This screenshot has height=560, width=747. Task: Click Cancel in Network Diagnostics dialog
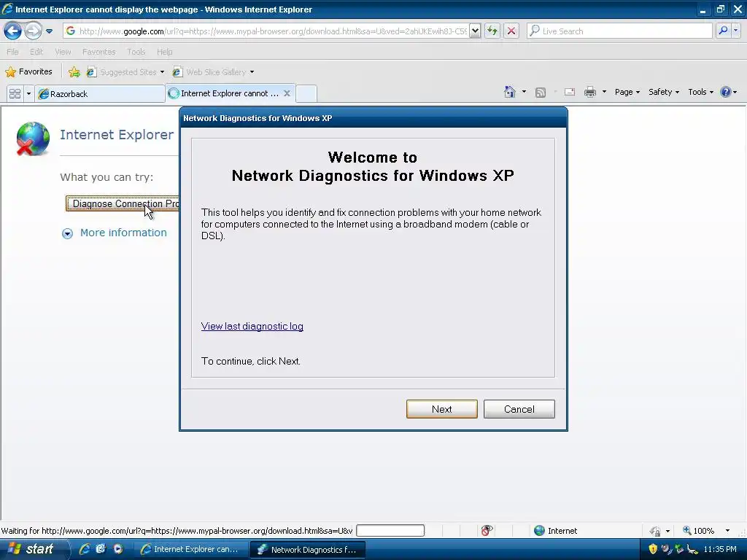point(519,409)
